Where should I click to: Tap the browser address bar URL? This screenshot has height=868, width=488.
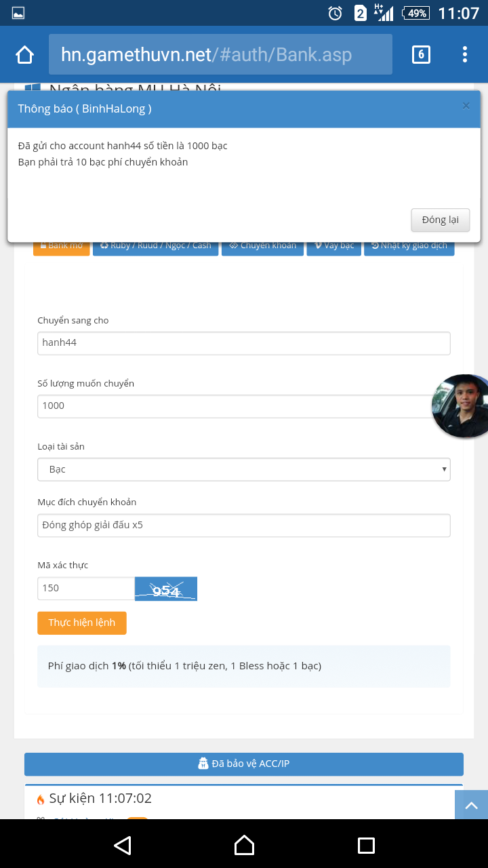[x=220, y=55]
